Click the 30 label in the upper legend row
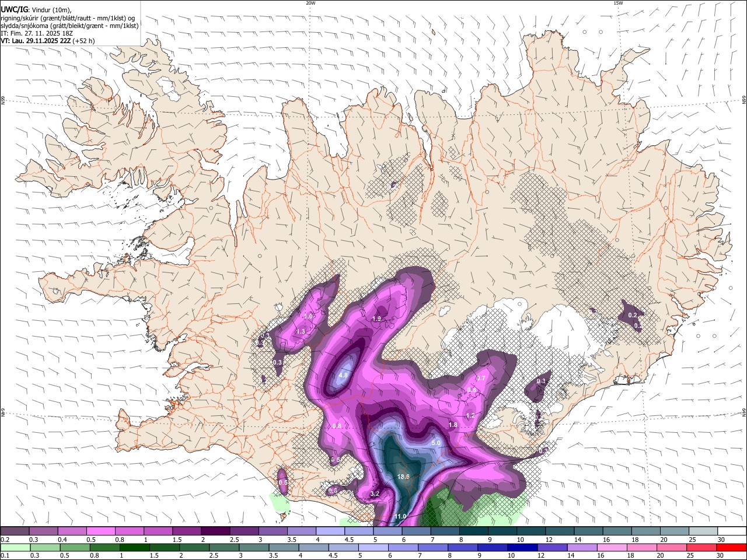The width and height of the screenshot is (747, 560). [721, 540]
